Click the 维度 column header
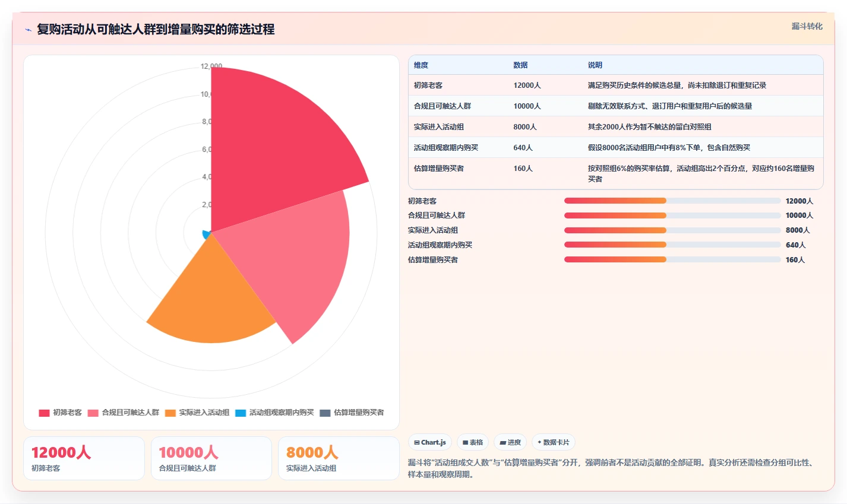This screenshot has width=847, height=504. [421, 65]
